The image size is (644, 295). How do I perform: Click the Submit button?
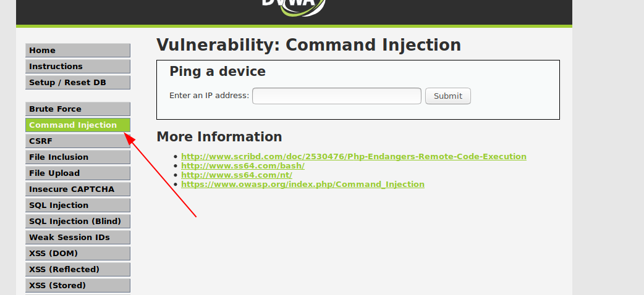448,96
